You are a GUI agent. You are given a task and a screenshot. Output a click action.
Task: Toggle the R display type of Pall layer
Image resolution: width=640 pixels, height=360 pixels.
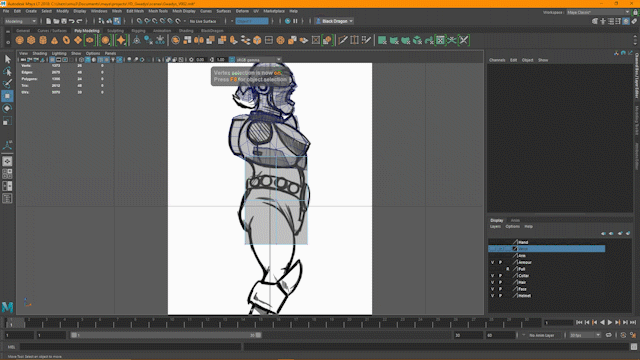[x=508, y=269]
